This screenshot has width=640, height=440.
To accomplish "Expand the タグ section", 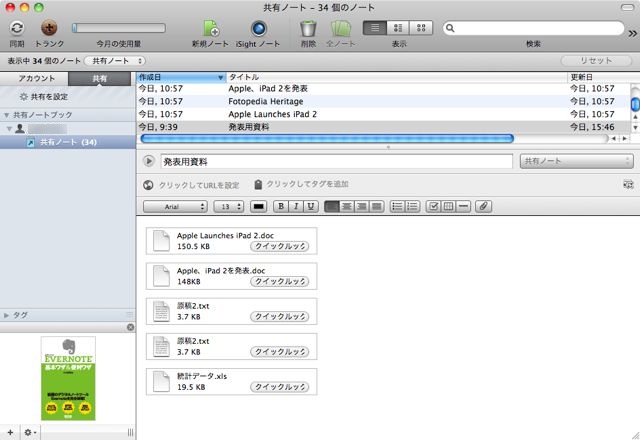I will point(7,315).
